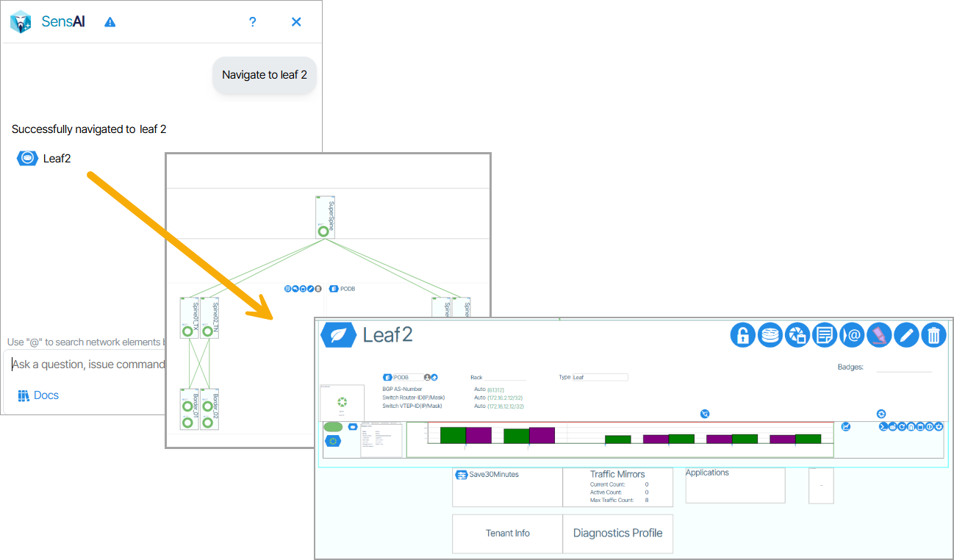The image size is (954, 560).
Task: Open the database stack icon in Leaf2 toolbar
Action: tap(770, 336)
